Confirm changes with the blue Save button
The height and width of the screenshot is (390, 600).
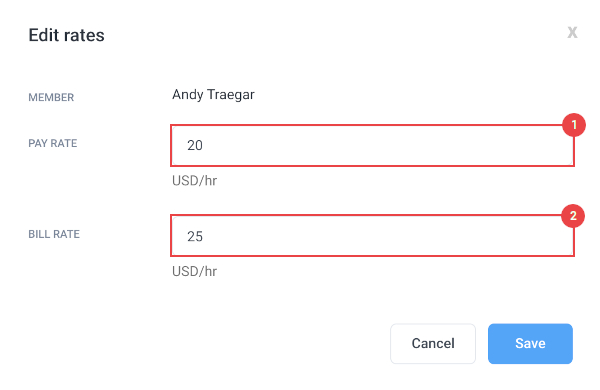coord(530,343)
